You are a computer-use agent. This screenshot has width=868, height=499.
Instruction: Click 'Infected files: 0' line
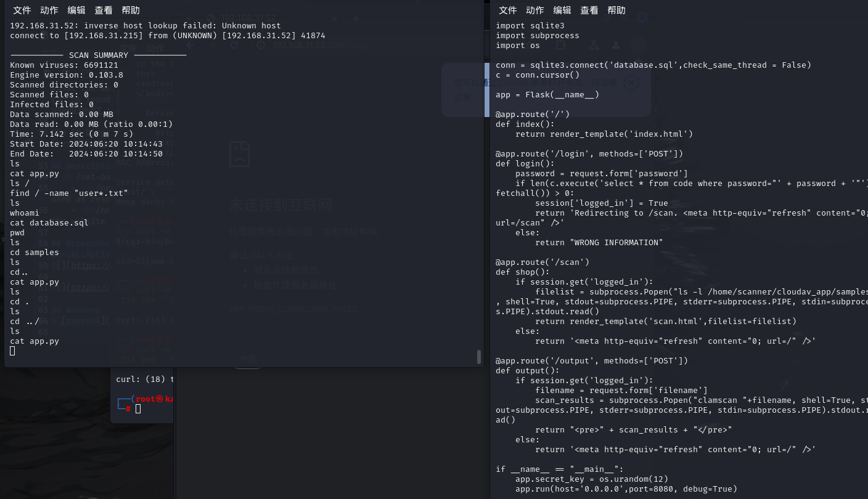52,105
